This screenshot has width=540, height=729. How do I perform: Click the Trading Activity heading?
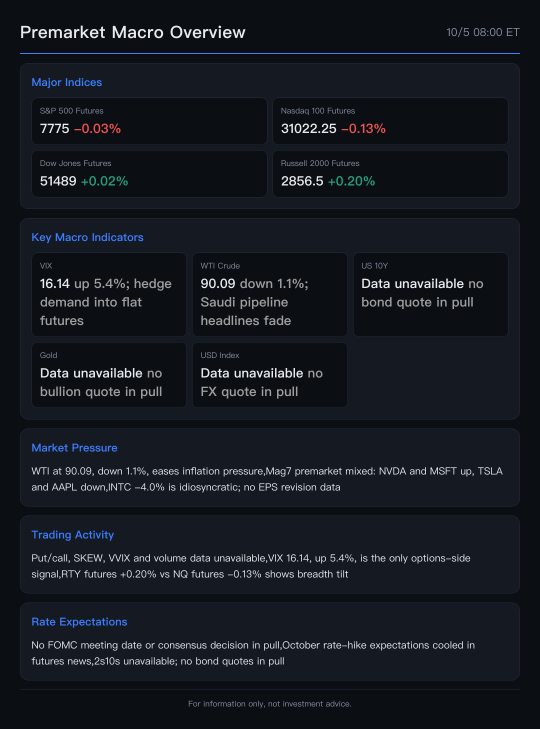tap(73, 535)
